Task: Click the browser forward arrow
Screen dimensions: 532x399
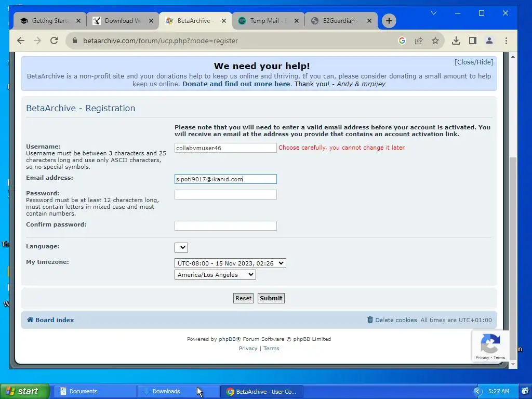Action: tap(37, 41)
